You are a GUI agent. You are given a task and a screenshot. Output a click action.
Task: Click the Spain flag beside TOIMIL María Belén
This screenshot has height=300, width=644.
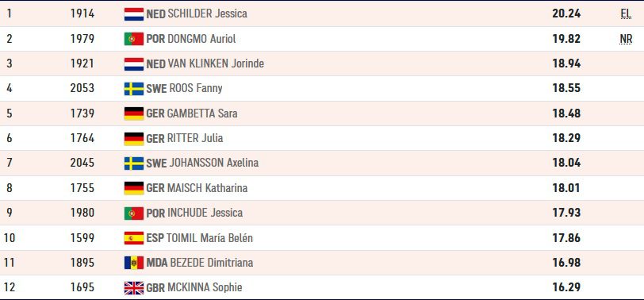(x=134, y=238)
